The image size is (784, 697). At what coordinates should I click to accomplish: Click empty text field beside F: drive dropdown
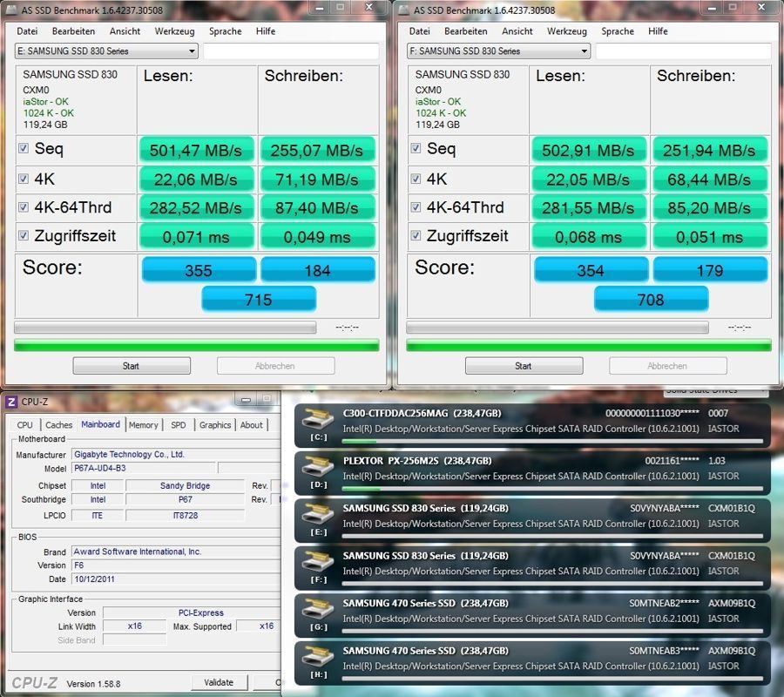tap(684, 51)
